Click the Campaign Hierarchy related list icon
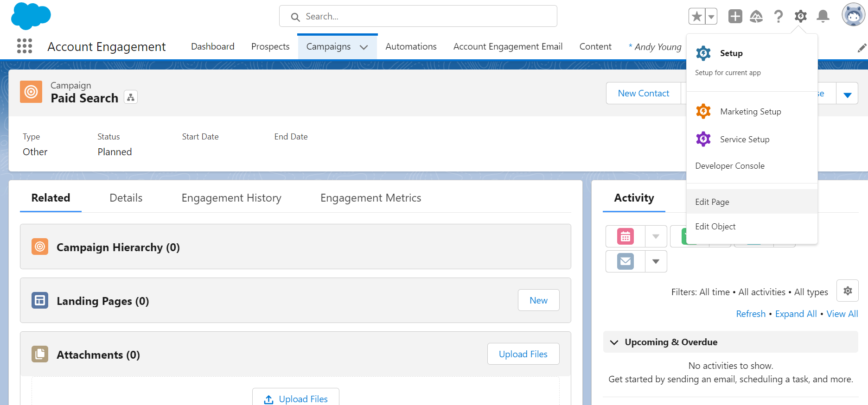Viewport: 868px width, 405px height. pos(40,247)
